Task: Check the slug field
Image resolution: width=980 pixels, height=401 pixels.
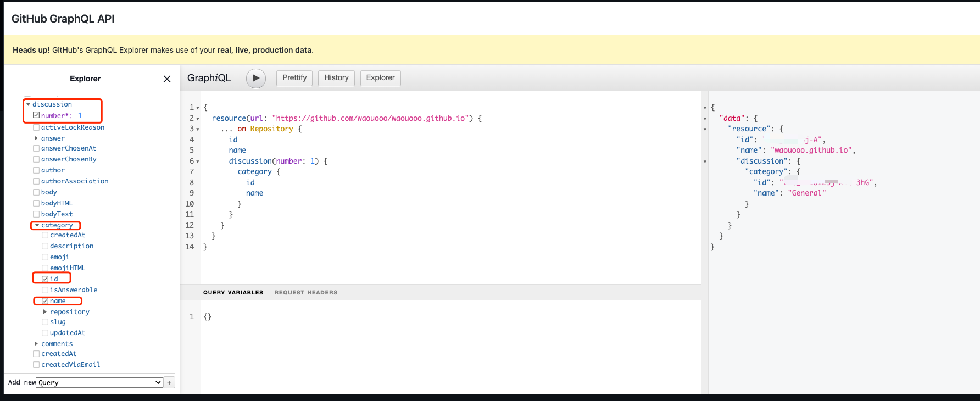Action: coord(45,322)
